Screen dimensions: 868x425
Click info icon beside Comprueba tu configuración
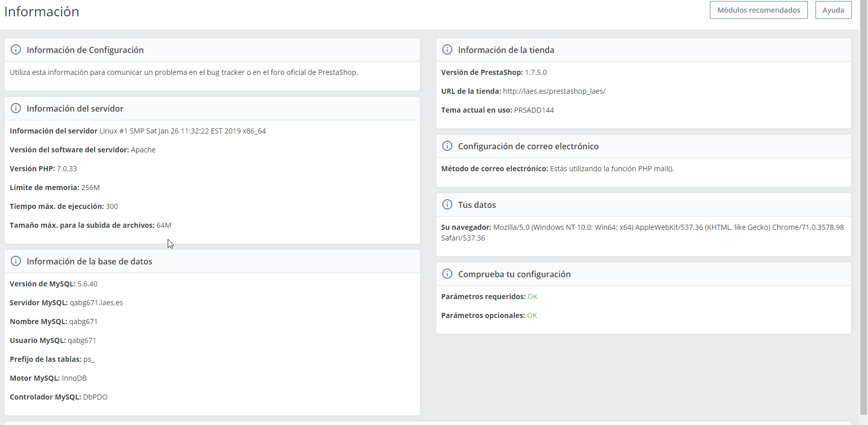[447, 274]
